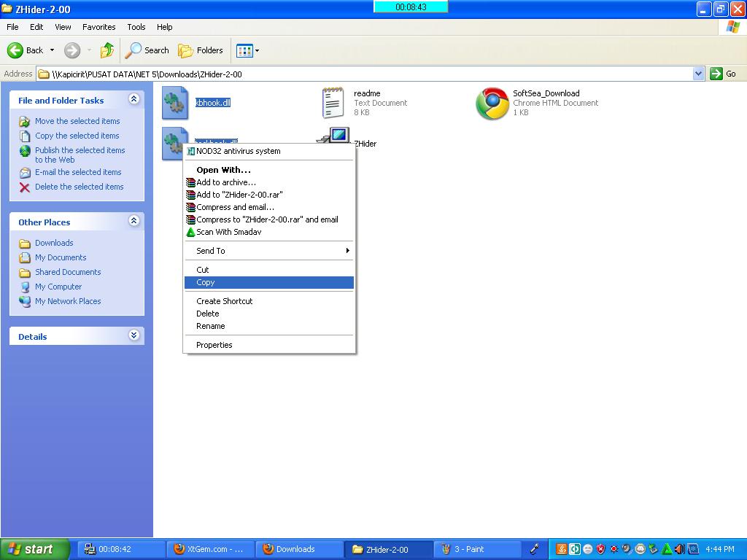Screen dimensions: 747x560
Task: Expand the Details panel
Action: tap(134, 335)
